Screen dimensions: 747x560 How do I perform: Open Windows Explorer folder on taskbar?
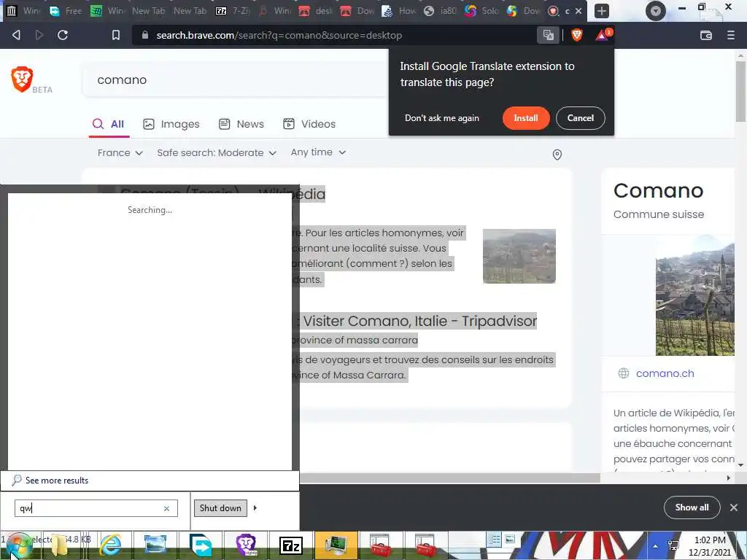(60, 545)
